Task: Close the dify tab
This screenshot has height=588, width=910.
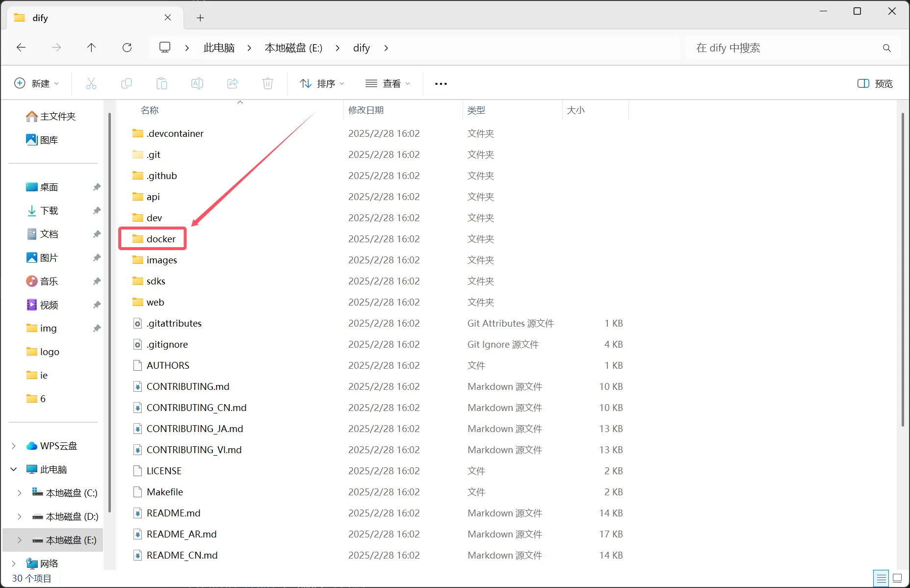Action: coord(168,18)
